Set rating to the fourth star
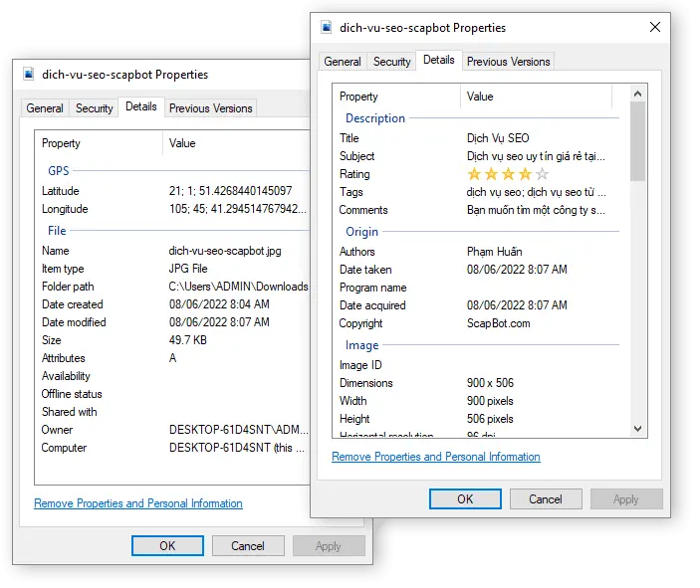700x588 pixels. tap(525, 174)
